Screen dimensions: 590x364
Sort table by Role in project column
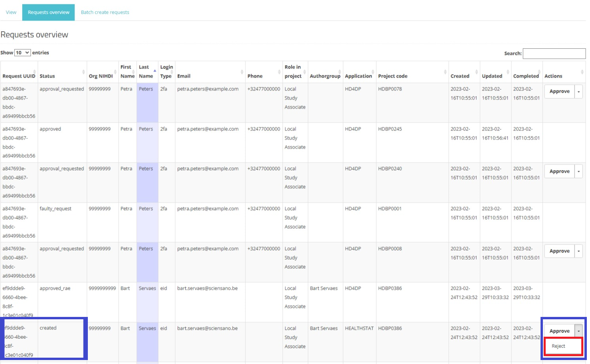click(x=295, y=72)
